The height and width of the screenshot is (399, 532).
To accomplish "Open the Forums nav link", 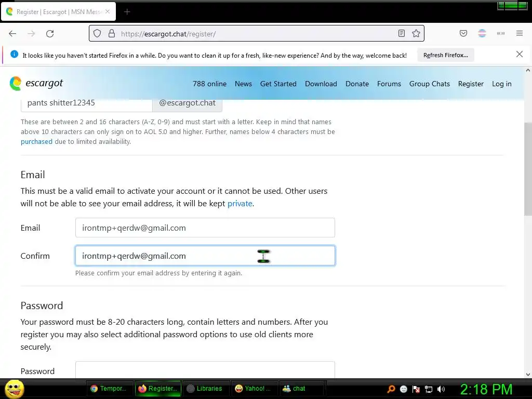I will tap(389, 84).
